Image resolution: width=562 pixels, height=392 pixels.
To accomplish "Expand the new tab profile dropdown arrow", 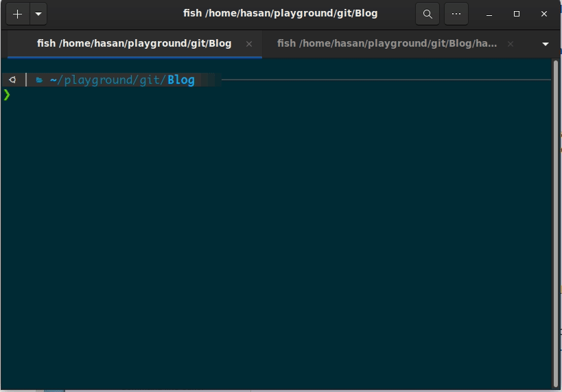I will (x=38, y=14).
